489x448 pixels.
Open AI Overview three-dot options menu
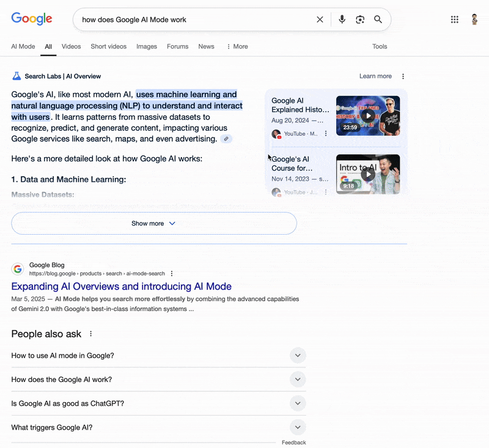coord(403,76)
